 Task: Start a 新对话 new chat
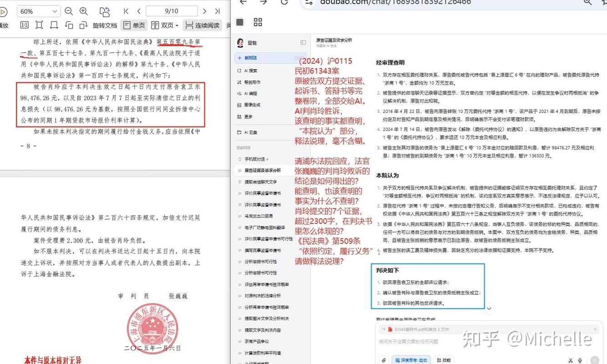[270, 58]
